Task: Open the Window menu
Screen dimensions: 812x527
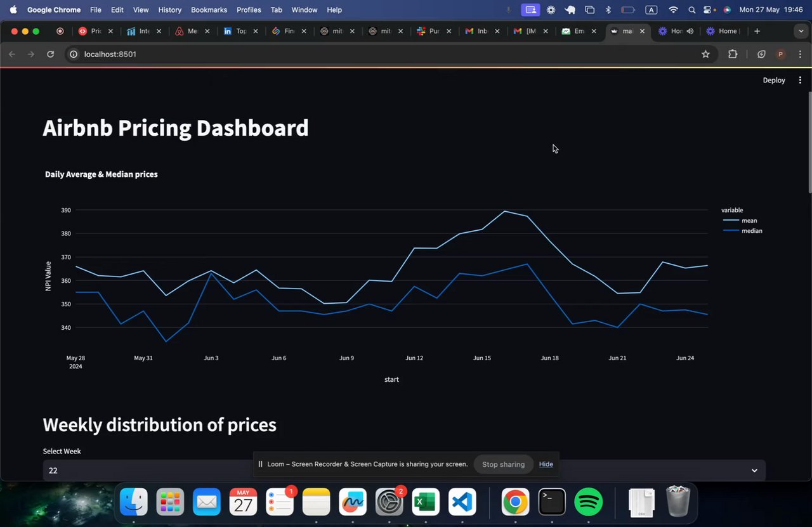Action: coord(304,10)
